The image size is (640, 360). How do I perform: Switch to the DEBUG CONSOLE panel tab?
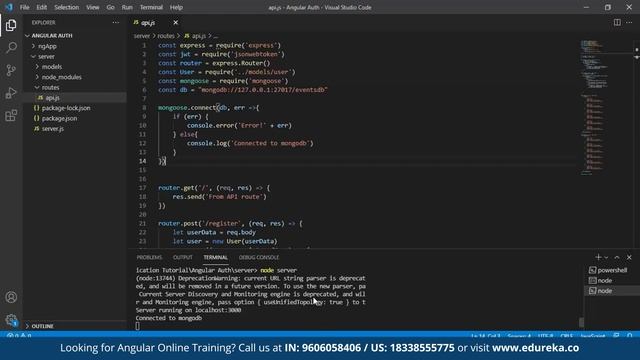(x=259, y=257)
